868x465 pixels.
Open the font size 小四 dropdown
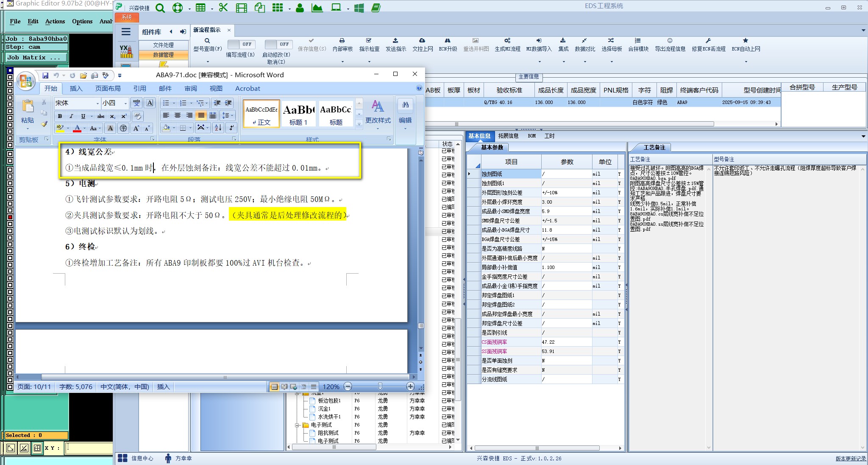(125, 103)
